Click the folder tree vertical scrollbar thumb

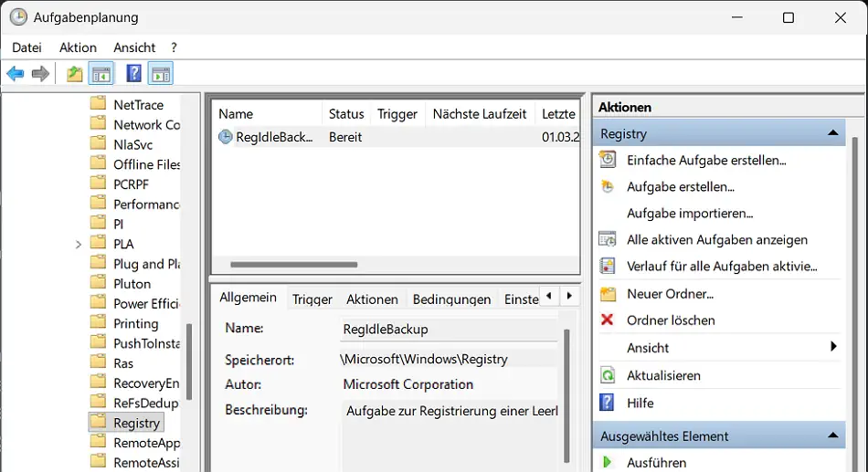point(189,362)
